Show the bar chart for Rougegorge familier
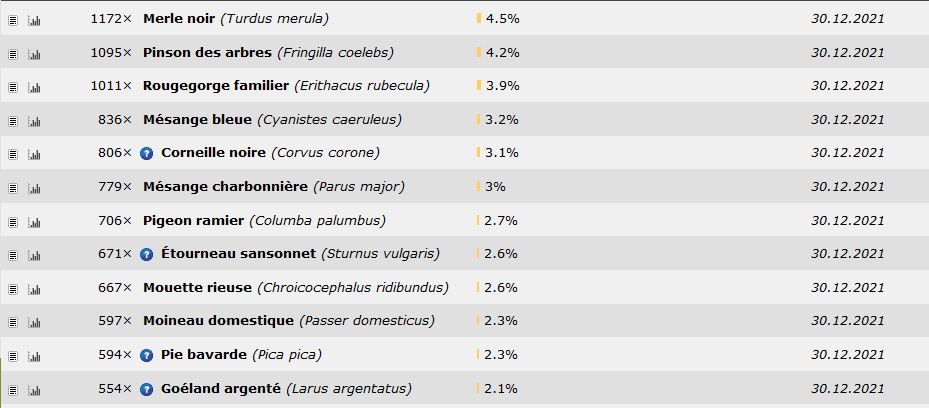 click(x=34, y=88)
